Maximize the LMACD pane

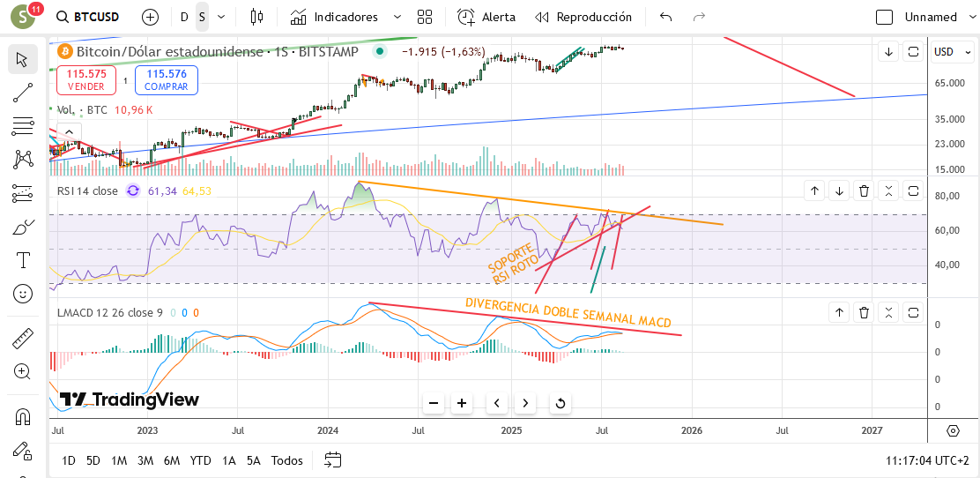point(913,312)
